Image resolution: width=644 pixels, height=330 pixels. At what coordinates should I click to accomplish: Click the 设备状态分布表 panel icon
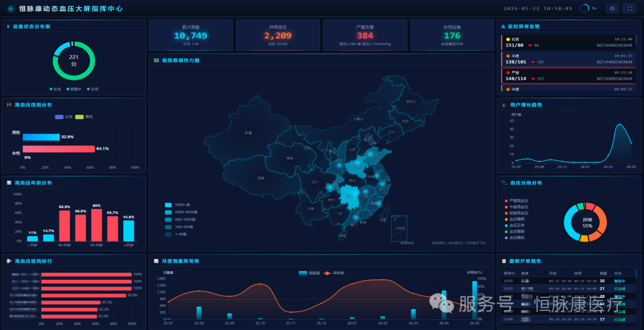8,27
